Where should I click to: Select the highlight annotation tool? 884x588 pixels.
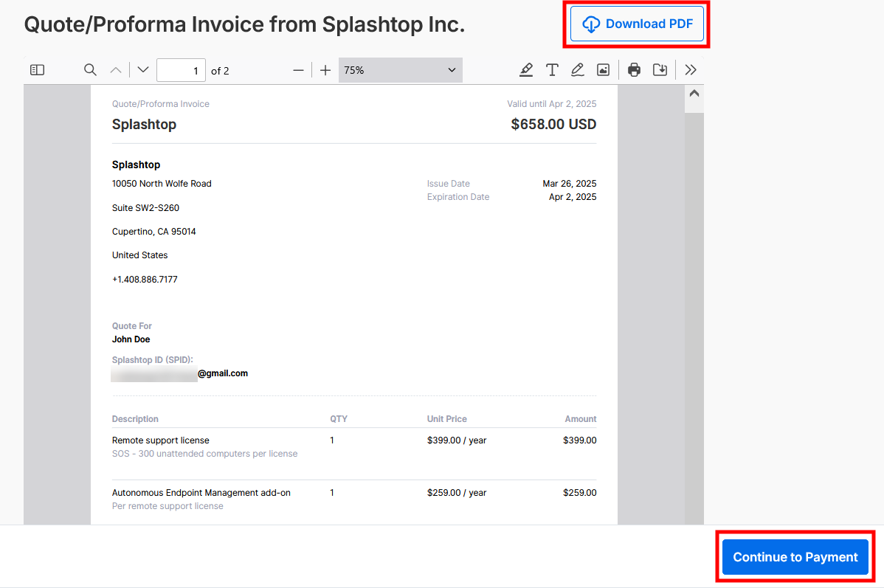[x=526, y=70]
